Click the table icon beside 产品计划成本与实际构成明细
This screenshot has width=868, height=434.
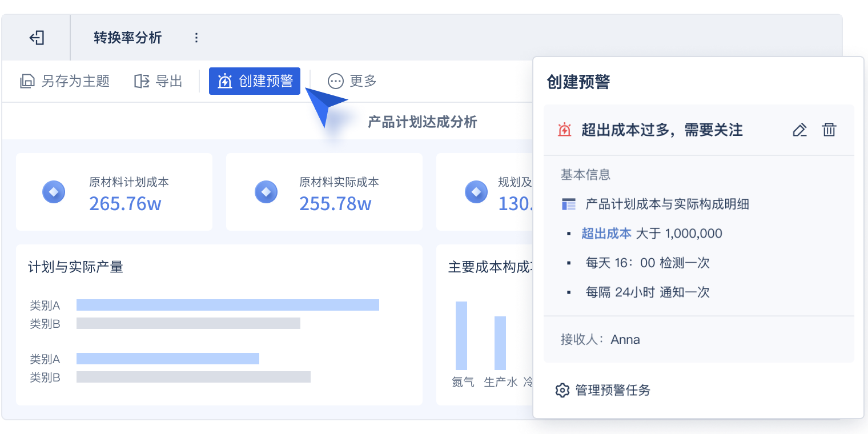coord(568,204)
